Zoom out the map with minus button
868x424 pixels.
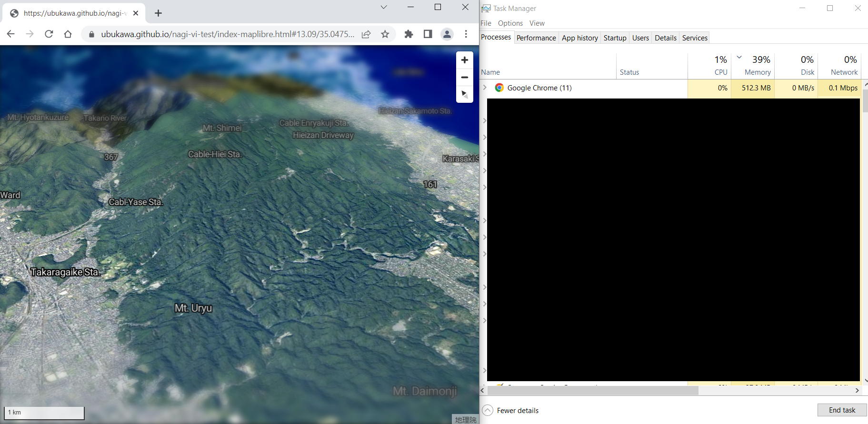coord(465,77)
